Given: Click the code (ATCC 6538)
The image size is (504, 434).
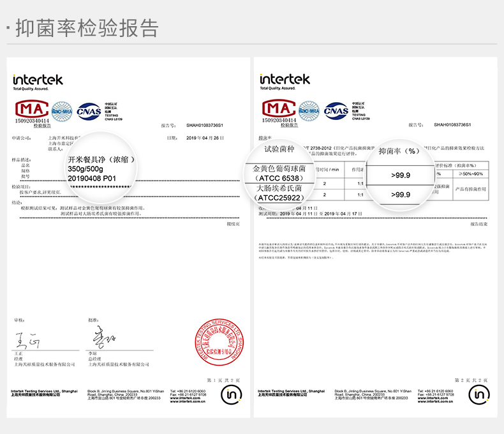Looking at the screenshot, I should (279, 178).
